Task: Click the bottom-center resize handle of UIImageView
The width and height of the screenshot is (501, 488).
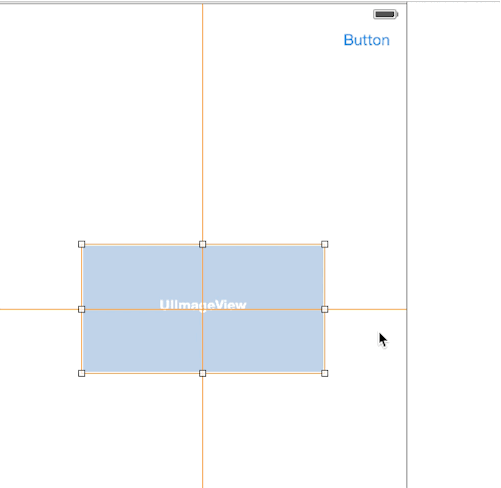Action: (203, 373)
